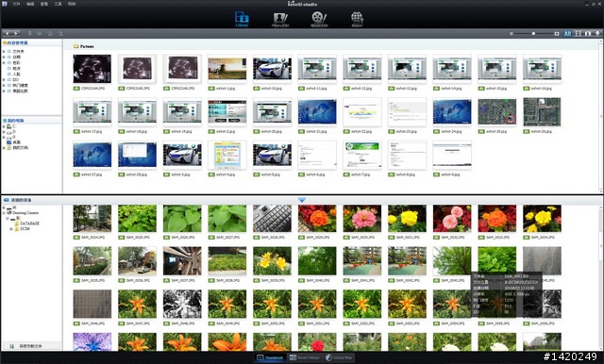604x364 pixels.
Task: Click the yellow folder icon of DATABASE
Action: pyautogui.click(x=17, y=223)
